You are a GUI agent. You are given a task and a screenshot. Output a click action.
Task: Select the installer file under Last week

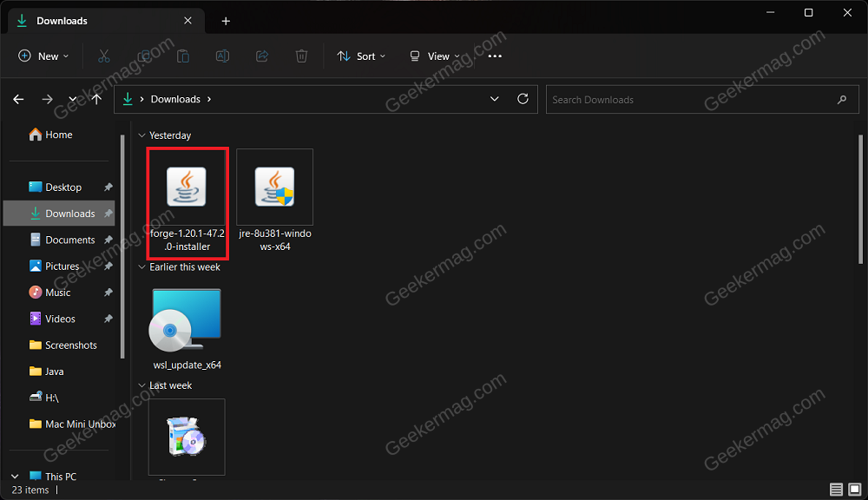pos(187,437)
